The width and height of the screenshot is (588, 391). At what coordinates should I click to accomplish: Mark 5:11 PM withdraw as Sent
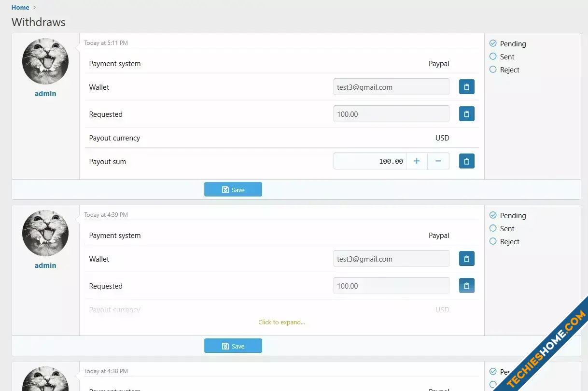(493, 56)
